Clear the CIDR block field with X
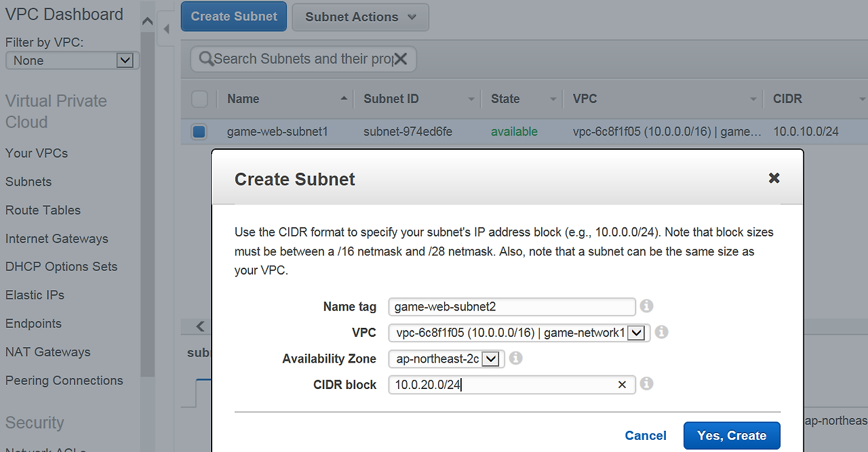Viewport: 868px width, 452px height. (622, 385)
